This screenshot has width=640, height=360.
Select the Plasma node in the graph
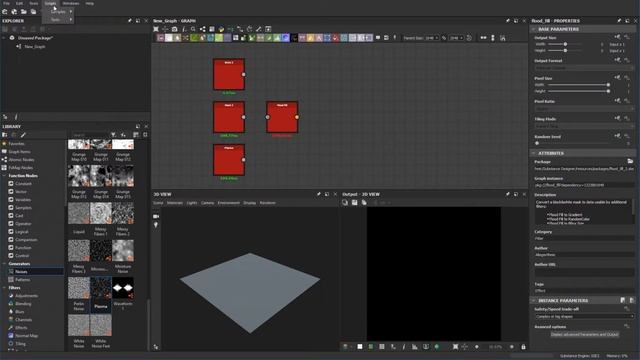[x=229, y=160]
